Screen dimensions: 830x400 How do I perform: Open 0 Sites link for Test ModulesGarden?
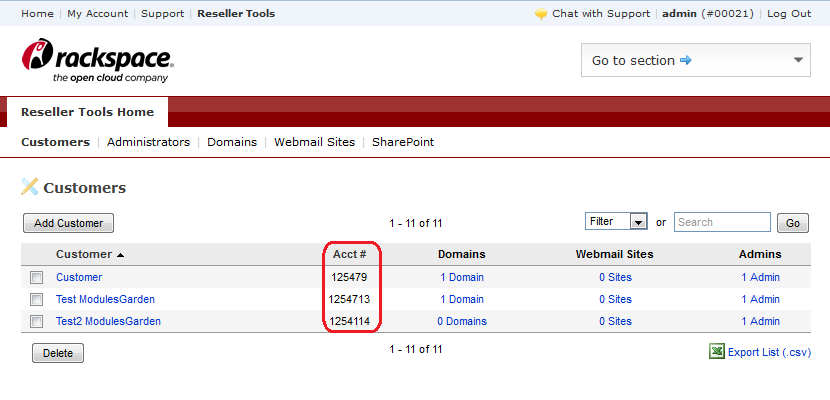pos(615,299)
